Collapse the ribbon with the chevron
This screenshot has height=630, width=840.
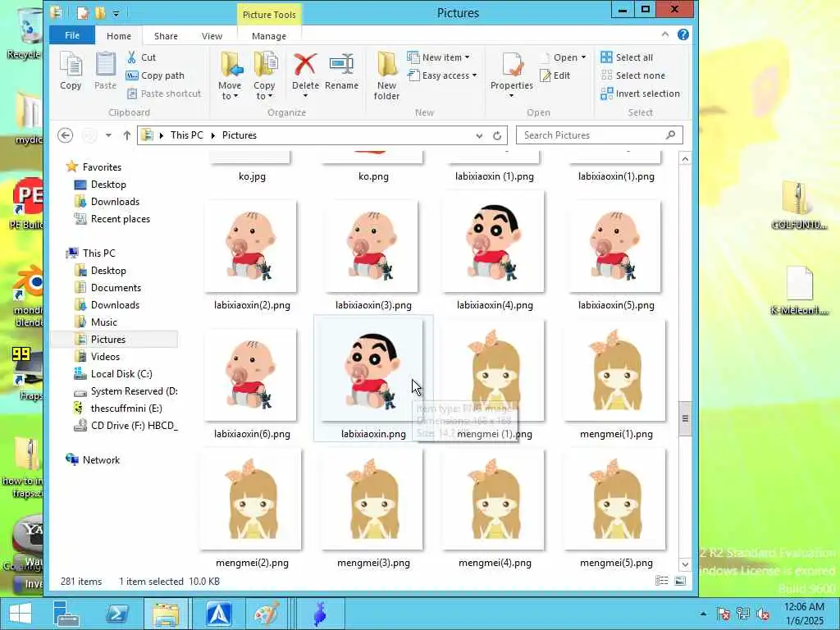coord(664,34)
